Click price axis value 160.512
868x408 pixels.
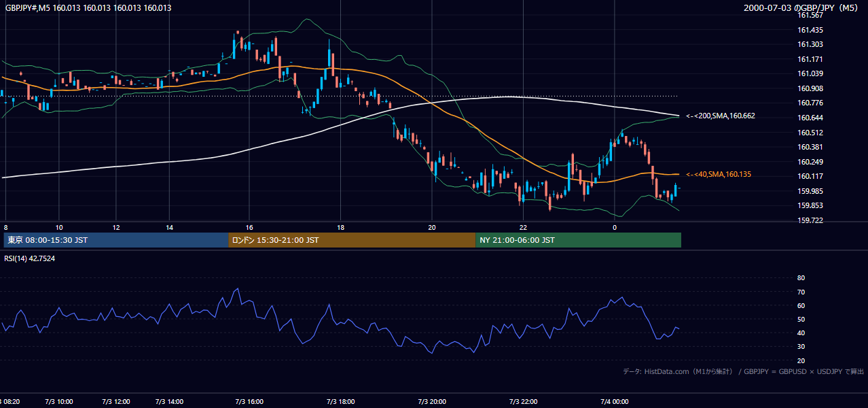coord(810,133)
